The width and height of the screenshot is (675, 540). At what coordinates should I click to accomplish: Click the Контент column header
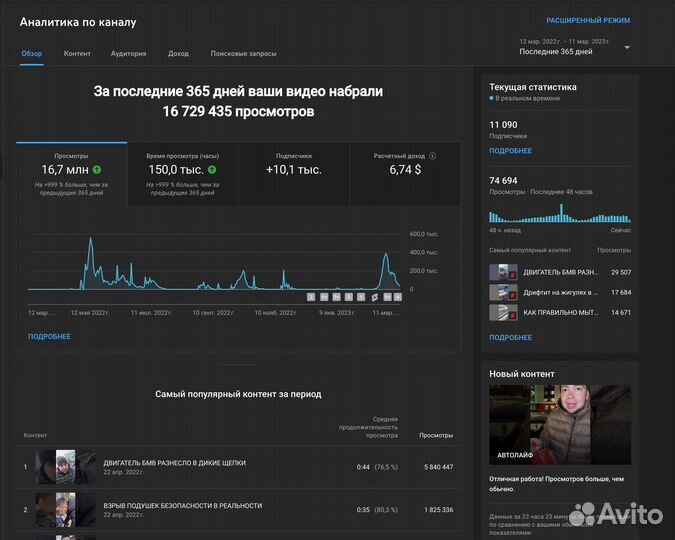[x=35, y=435]
